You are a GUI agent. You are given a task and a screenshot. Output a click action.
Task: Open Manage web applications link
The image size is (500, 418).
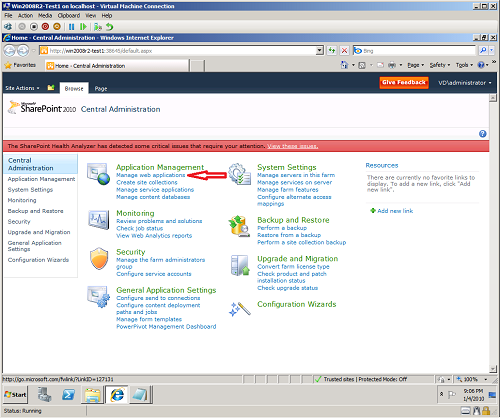[150, 175]
